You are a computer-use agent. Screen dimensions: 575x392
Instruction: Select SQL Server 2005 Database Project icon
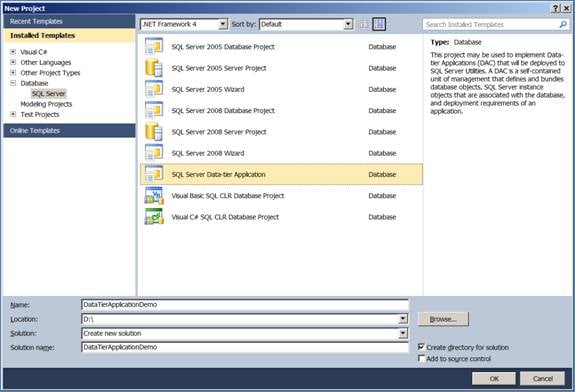154,47
